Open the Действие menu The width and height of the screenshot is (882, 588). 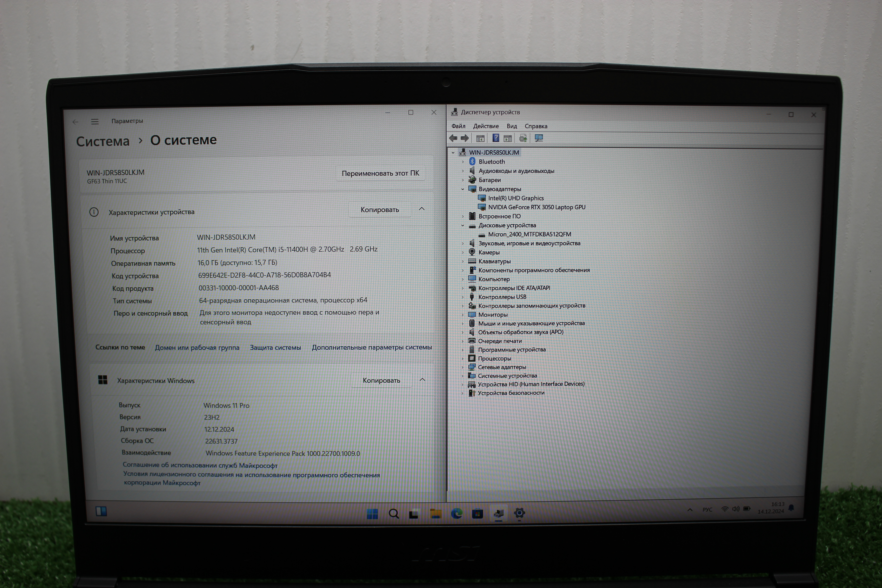[486, 126]
